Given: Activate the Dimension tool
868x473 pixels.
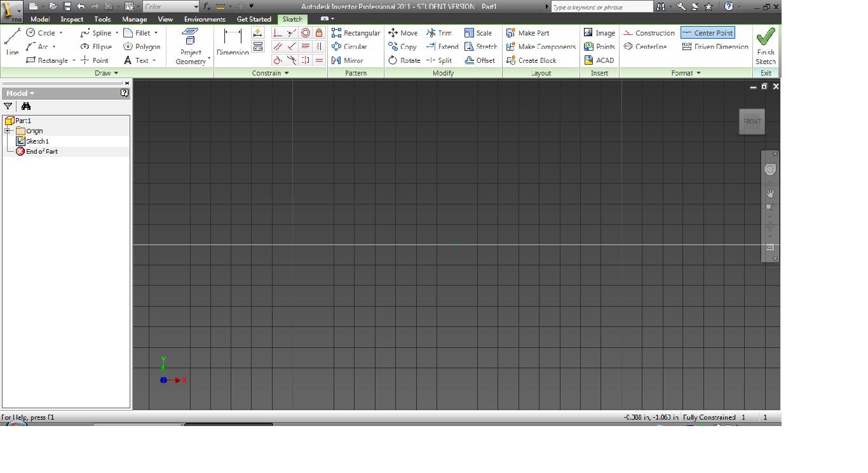Looking at the screenshot, I should click(x=233, y=43).
